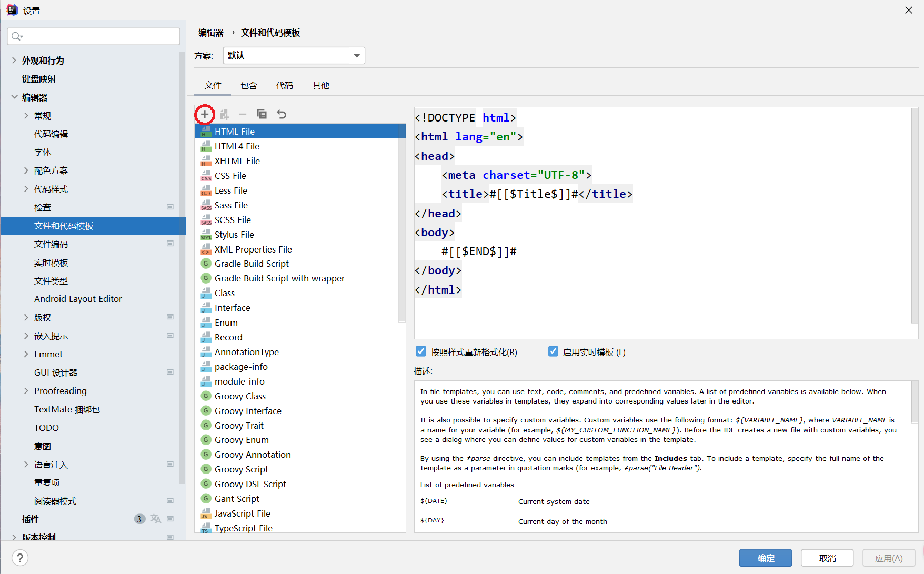Screen dimensions: 924x574
Task: Disable 启用实时模板 checkbox
Action: point(553,351)
